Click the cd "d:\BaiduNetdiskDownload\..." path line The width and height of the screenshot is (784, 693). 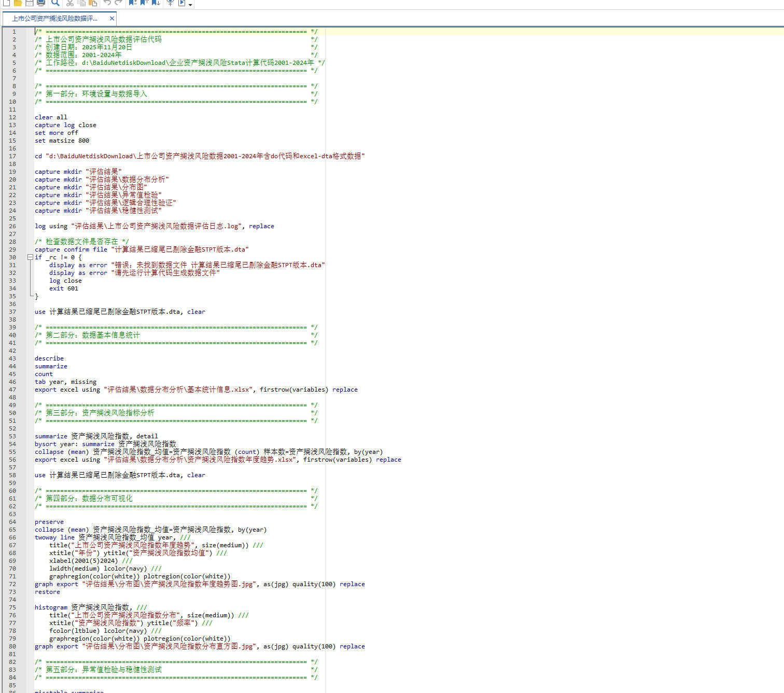click(x=200, y=156)
